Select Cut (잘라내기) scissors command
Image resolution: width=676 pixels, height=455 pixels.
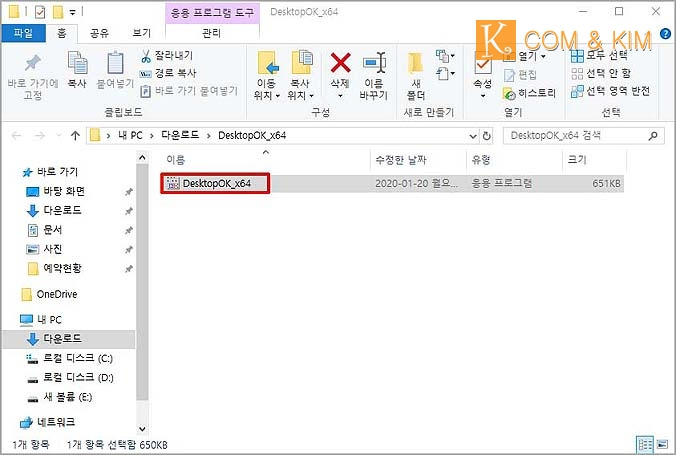(167, 55)
